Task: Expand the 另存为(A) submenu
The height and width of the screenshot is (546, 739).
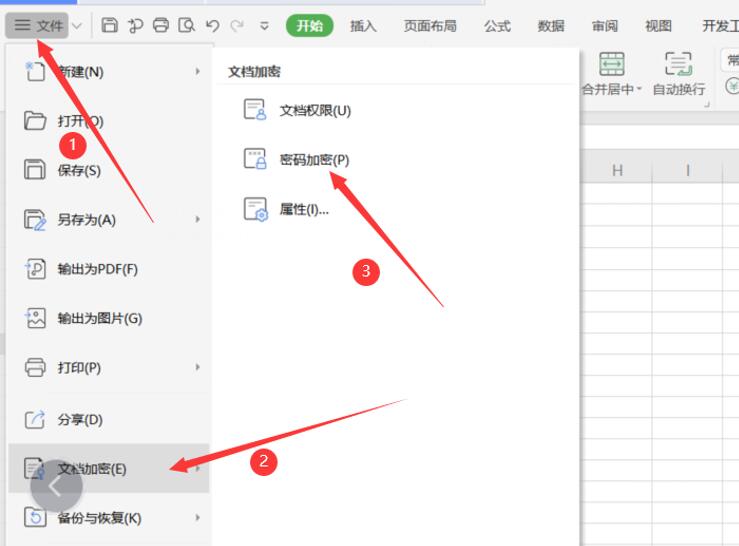Action: click(198, 220)
